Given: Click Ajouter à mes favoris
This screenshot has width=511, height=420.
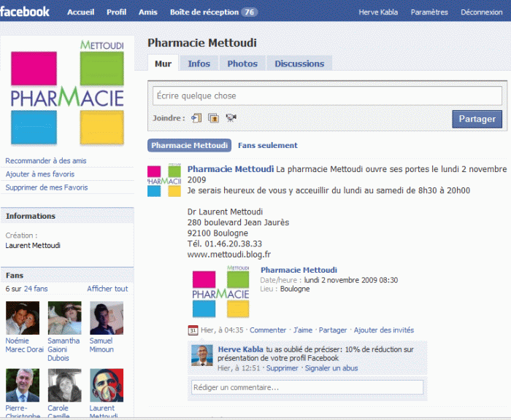Looking at the screenshot, I should 39,174.
